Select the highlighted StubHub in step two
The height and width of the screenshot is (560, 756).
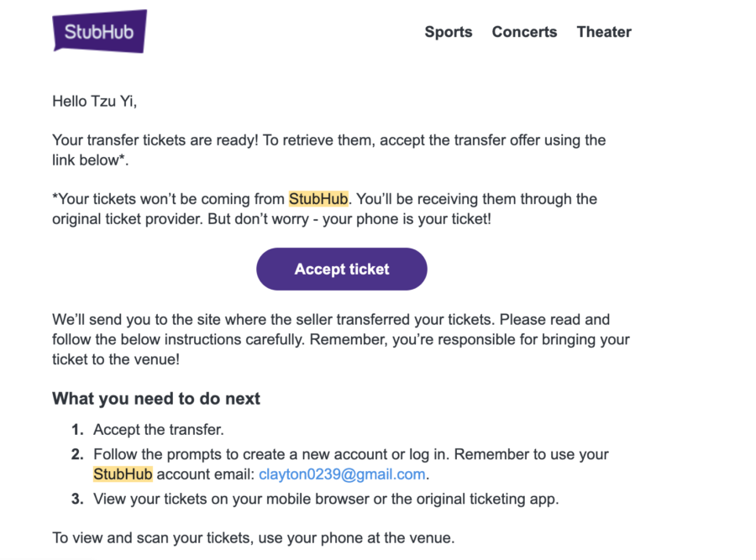[x=123, y=474]
